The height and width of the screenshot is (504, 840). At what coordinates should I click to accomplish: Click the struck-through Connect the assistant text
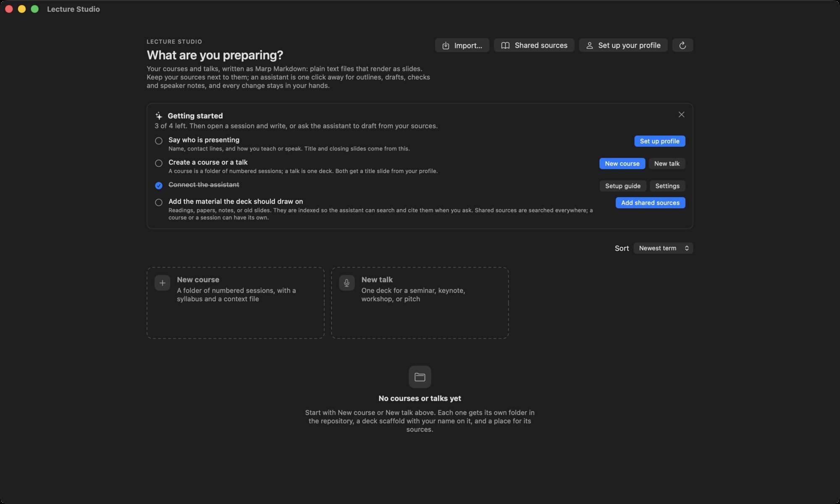coord(204,185)
